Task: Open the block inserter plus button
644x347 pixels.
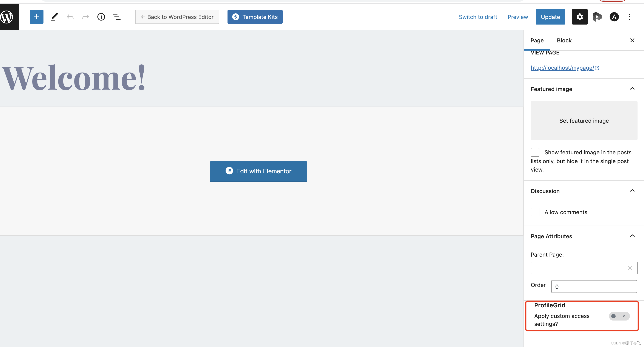Action: (37, 17)
